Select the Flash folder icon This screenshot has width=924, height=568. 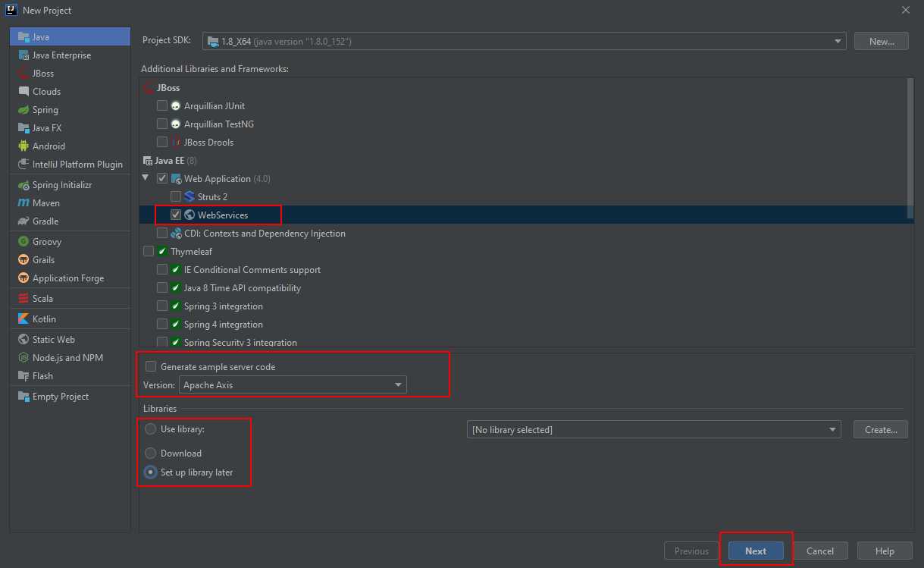coord(23,375)
